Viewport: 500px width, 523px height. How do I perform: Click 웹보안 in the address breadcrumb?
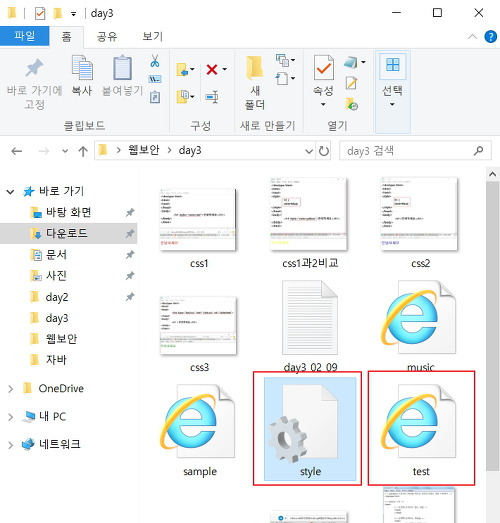point(144,150)
